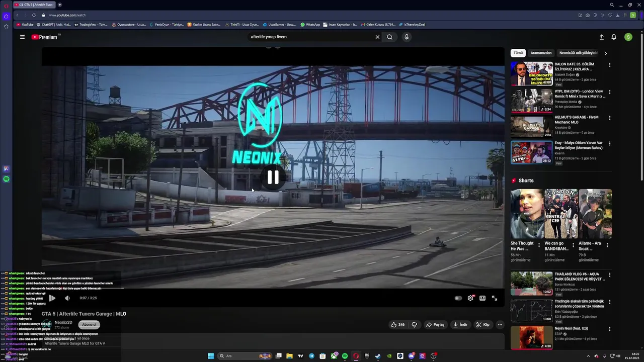Image resolution: width=644 pixels, height=362 pixels.
Task: Like the video with 346 likes
Action: click(x=398, y=324)
